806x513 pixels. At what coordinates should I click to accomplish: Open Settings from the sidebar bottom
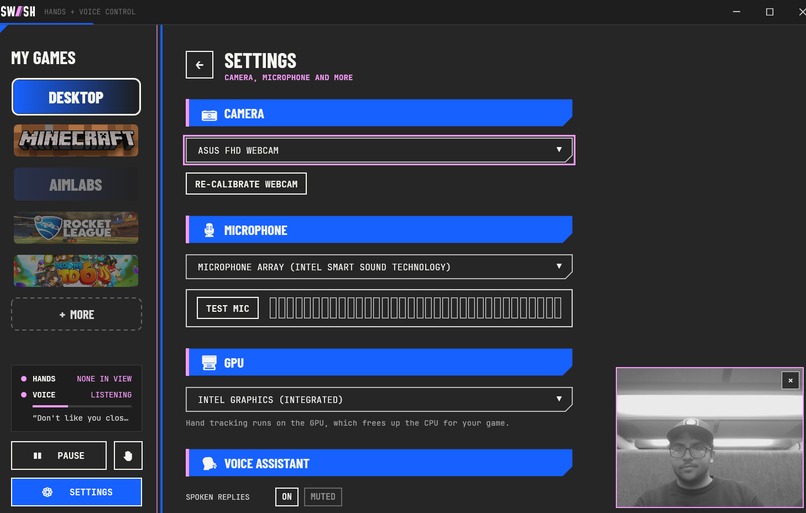(x=77, y=492)
